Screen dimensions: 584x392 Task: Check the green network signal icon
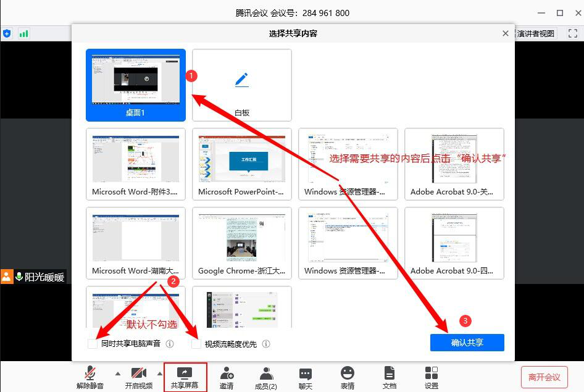pos(24,34)
